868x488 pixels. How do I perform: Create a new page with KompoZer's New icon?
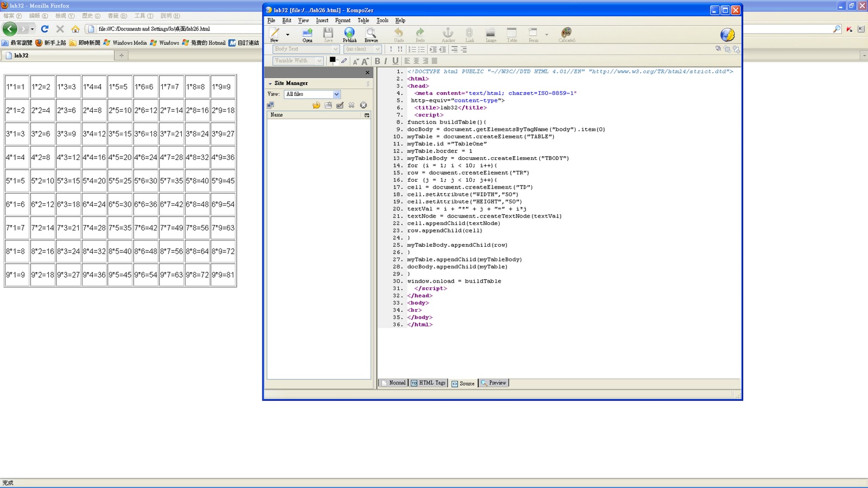[275, 35]
